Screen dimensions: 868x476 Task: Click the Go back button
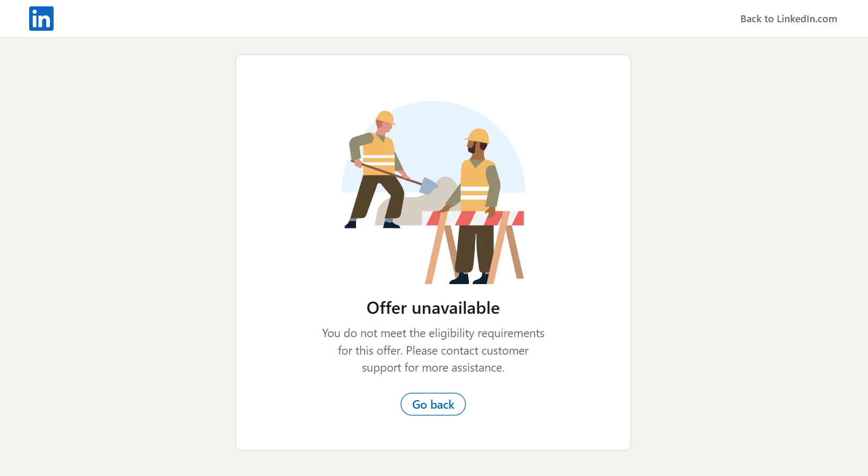pyautogui.click(x=433, y=404)
